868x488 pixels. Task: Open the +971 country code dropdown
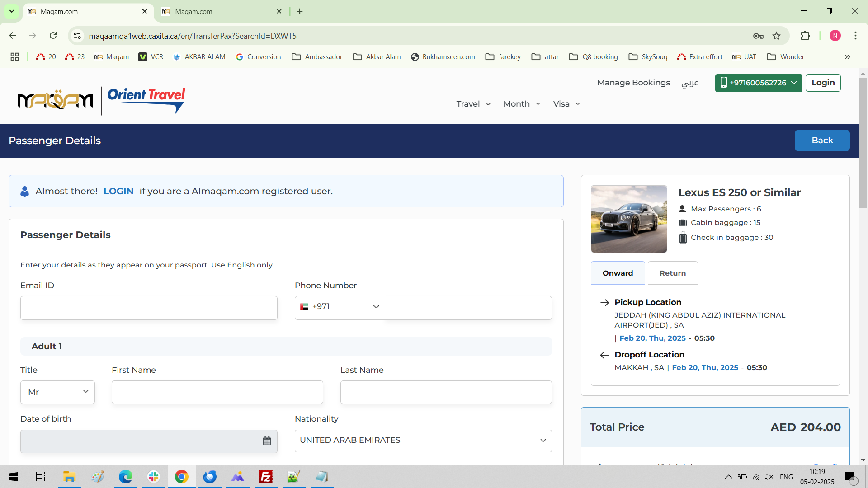pos(340,307)
